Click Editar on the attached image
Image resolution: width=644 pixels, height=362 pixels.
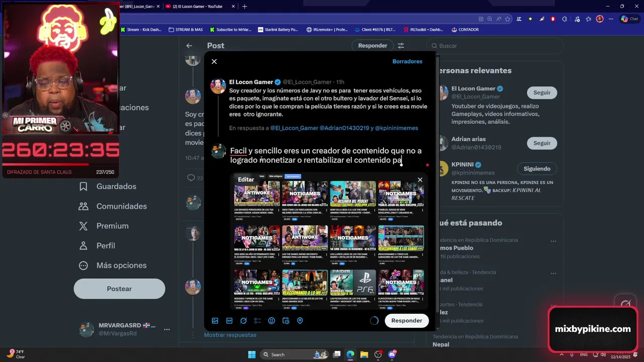246,179
